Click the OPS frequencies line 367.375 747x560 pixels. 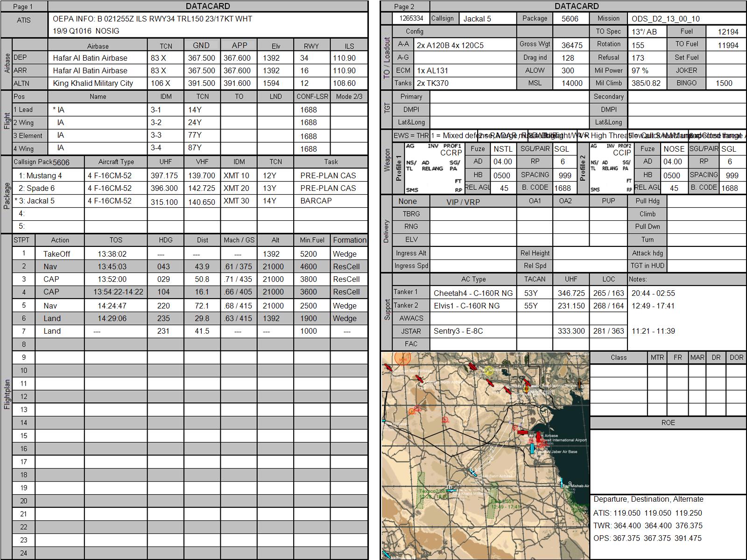(x=648, y=539)
